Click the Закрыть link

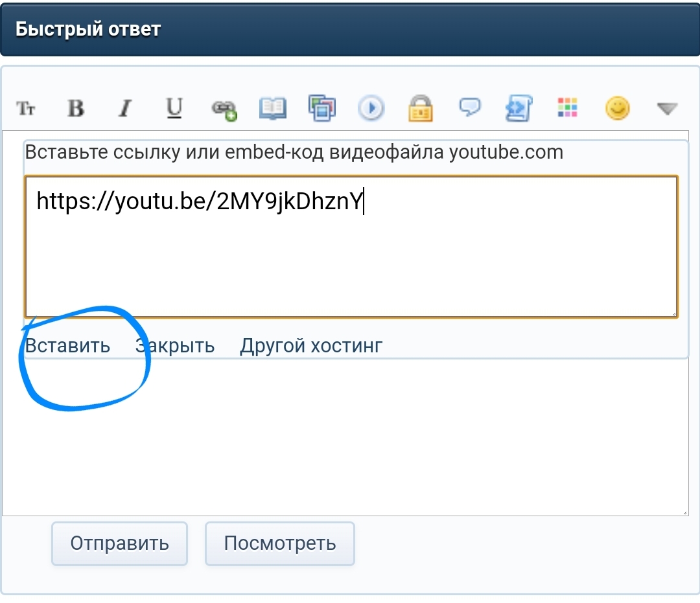(175, 346)
